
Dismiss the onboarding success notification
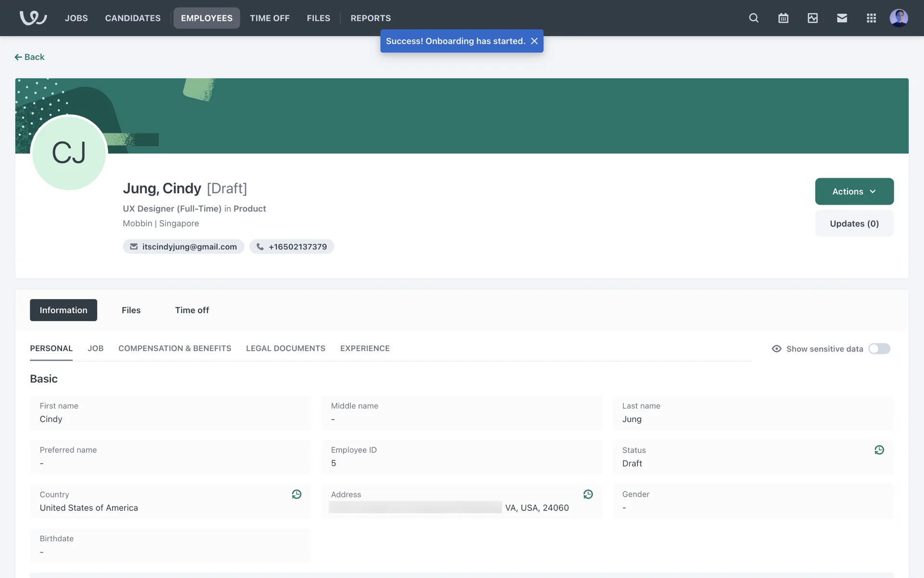(534, 41)
